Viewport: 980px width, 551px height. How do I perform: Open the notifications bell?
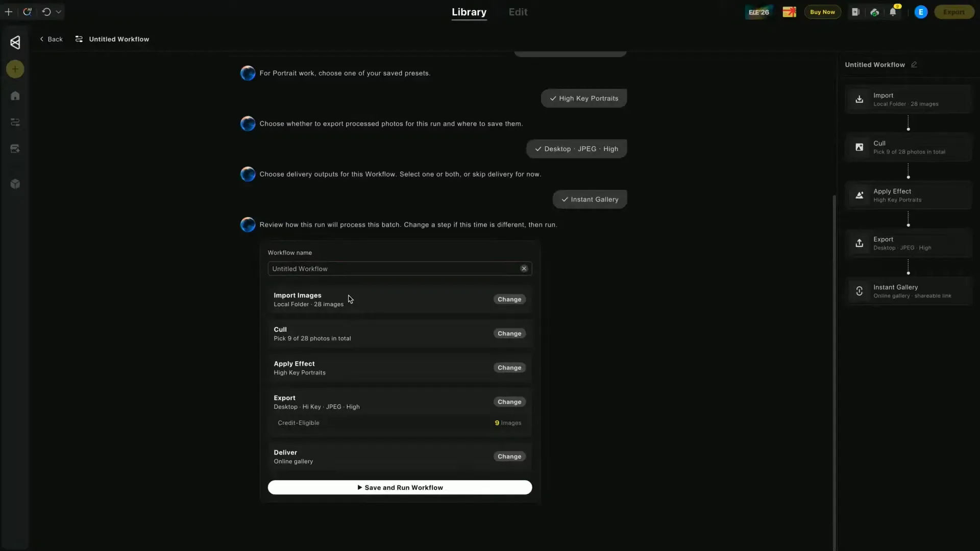(x=893, y=12)
